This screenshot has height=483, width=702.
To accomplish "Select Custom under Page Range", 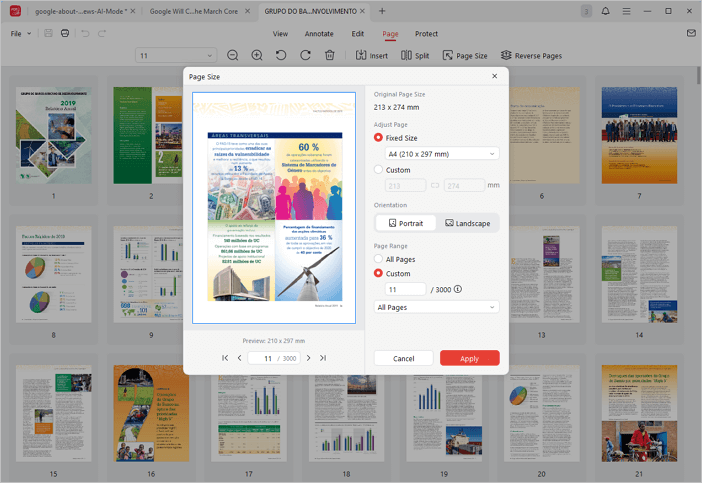I will (x=378, y=273).
